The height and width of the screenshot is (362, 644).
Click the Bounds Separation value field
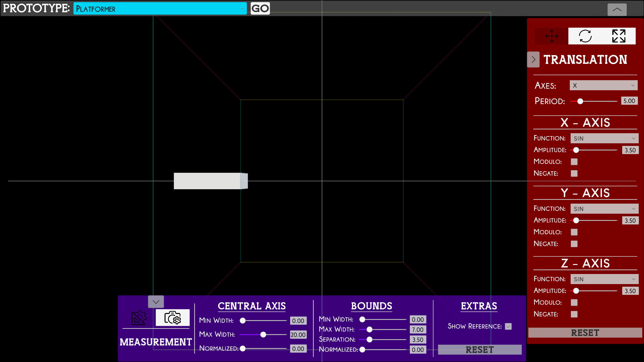(x=418, y=340)
